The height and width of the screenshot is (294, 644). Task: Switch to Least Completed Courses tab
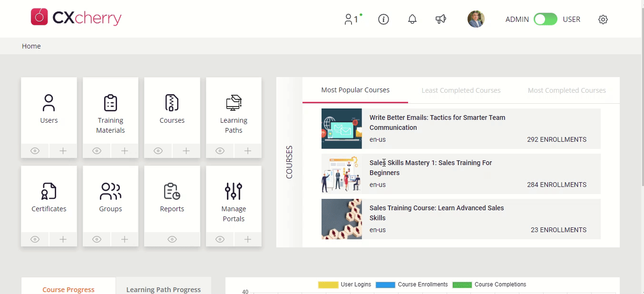click(x=461, y=90)
